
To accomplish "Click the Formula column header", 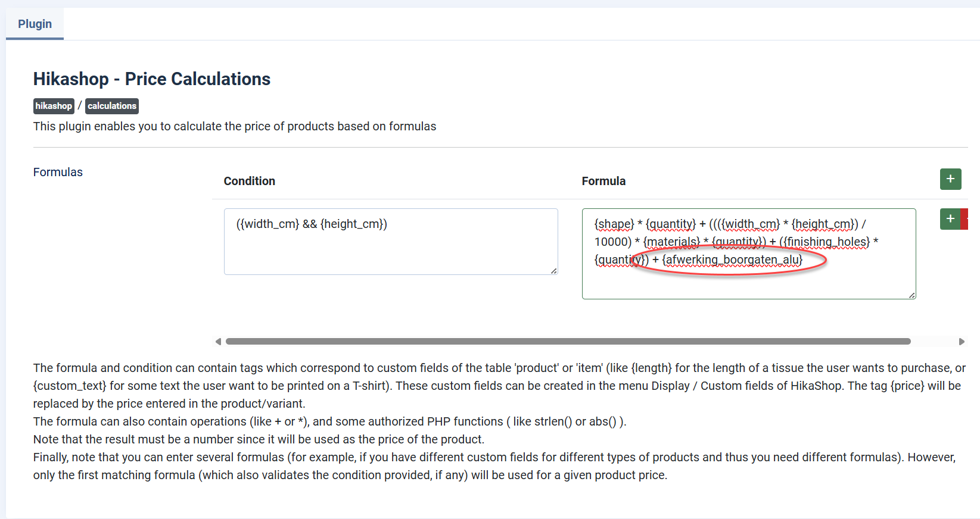I will (603, 181).
